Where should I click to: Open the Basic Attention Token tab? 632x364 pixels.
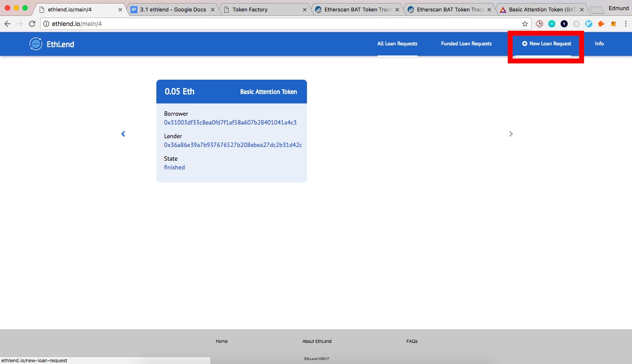pos(542,9)
